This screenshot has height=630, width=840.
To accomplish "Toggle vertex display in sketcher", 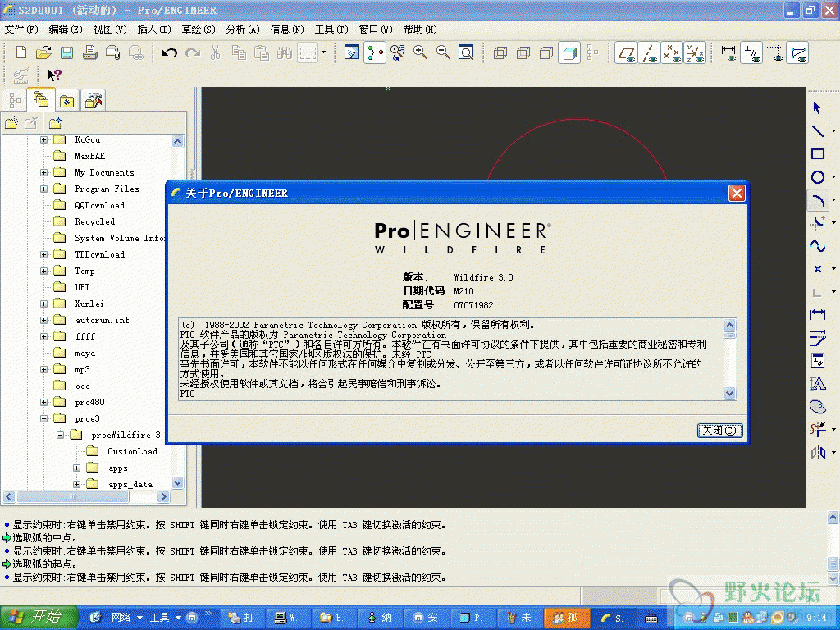I will [797, 52].
